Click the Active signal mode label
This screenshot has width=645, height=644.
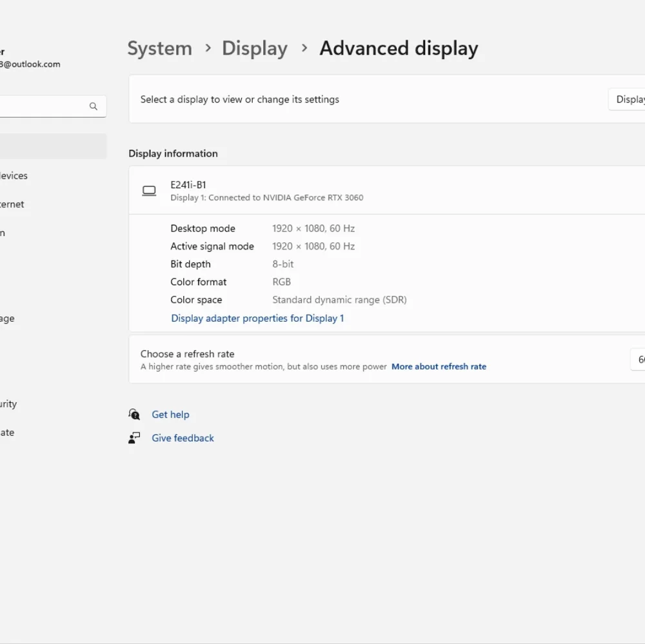[212, 246]
